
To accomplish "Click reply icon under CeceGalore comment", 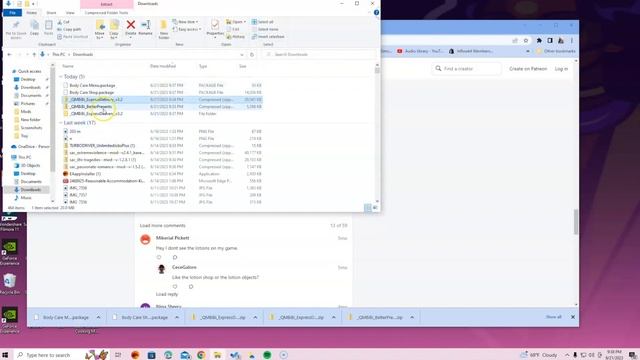I will [x=191, y=287].
